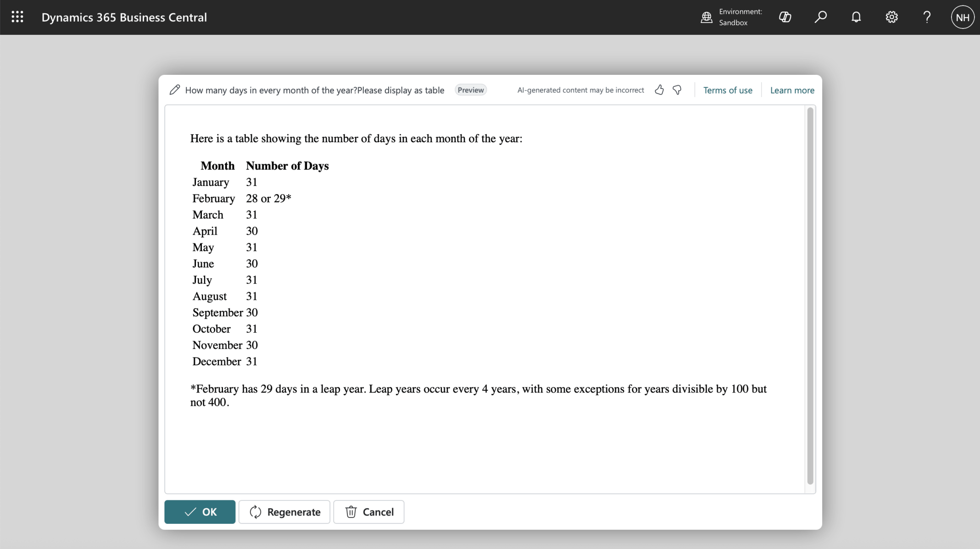Open the notifications bell
Viewport: 980px width, 549px height.
click(x=856, y=17)
